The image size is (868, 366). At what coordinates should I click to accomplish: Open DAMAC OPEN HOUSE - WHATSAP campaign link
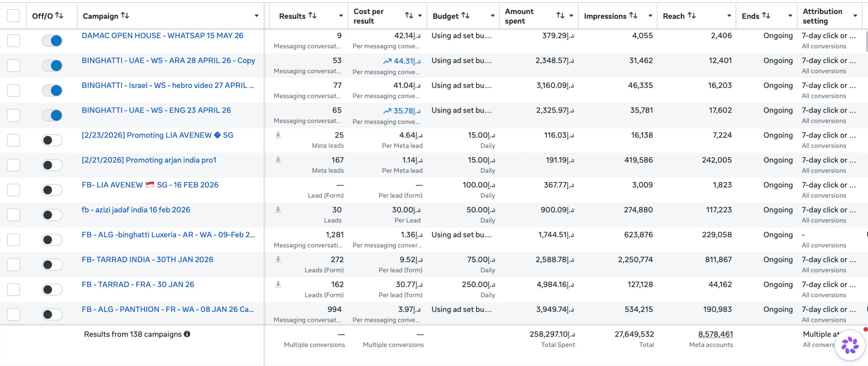[162, 35]
